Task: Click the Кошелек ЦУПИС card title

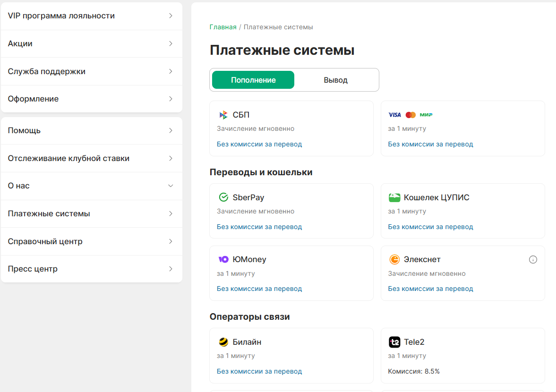Action: point(436,197)
